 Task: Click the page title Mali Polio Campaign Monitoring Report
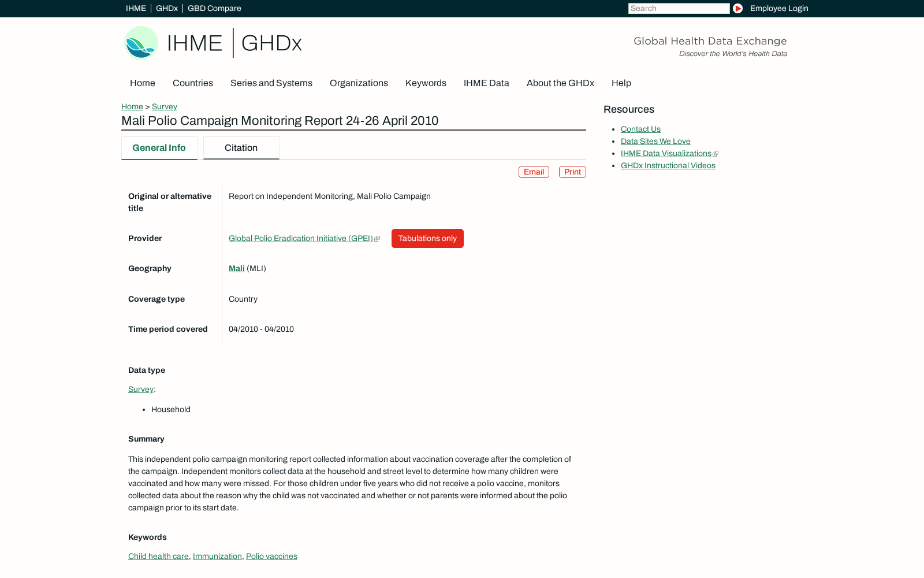[x=280, y=121]
